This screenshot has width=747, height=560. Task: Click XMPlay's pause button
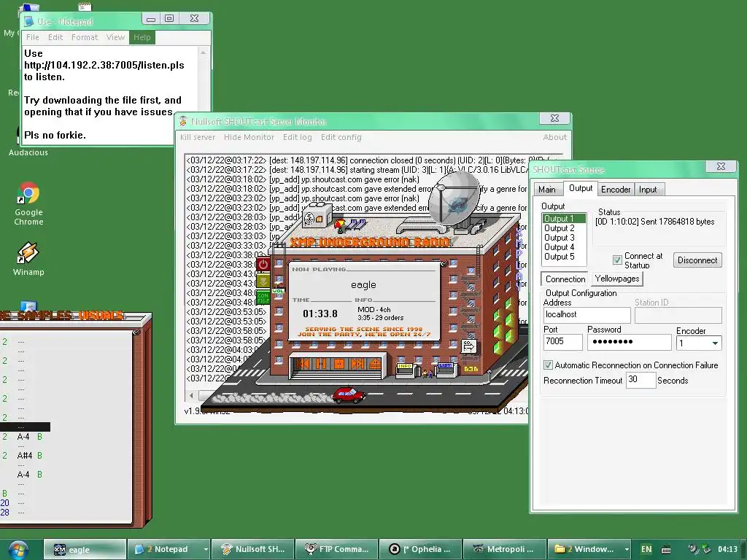point(321,365)
